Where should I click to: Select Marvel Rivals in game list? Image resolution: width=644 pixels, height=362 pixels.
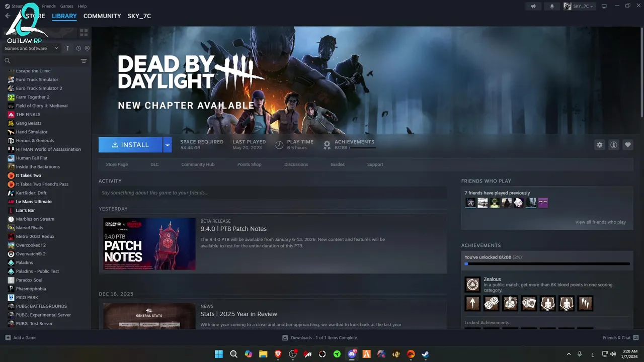tap(30, 228)
